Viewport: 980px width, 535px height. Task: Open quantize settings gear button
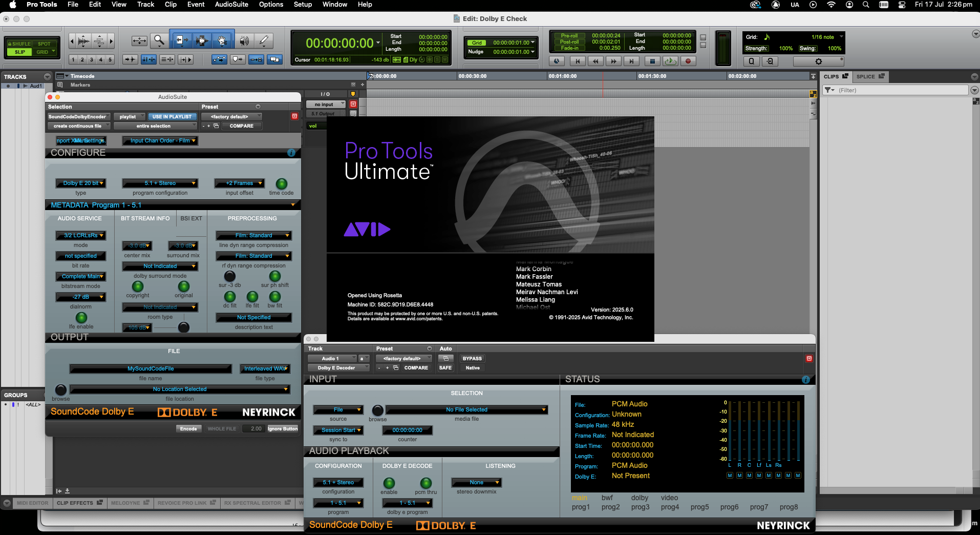point(818,61)
